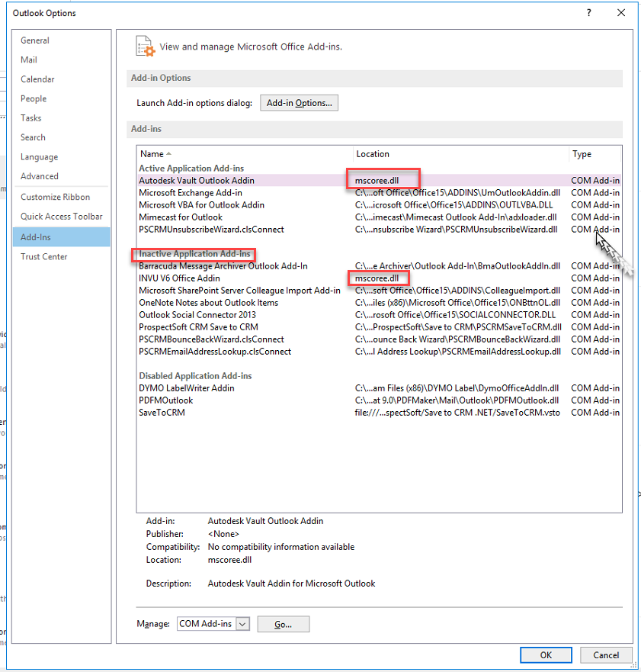Close the Outlook Options dialog
The width and height of the screenshot is (641, 672).
pyautogui.click(x=621, y=13)
